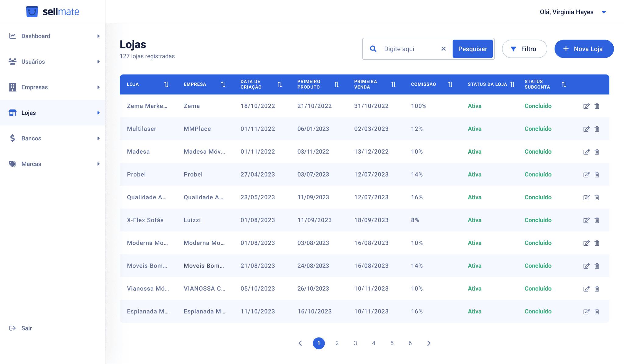This screenshot has height=364, width=624.
Task: Clear the search field with the X icon
Action: coord(443,49)
